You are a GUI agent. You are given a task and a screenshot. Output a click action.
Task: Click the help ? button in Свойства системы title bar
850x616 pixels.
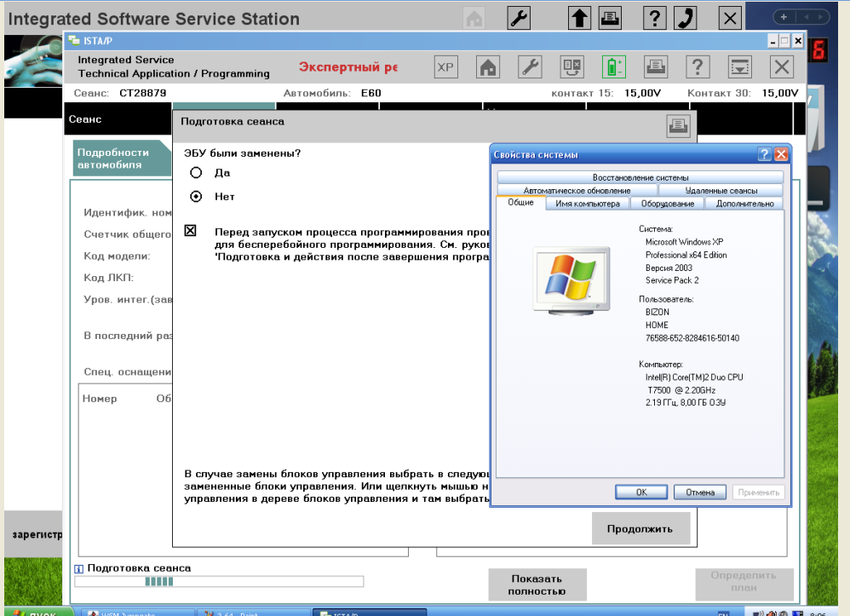764,154
